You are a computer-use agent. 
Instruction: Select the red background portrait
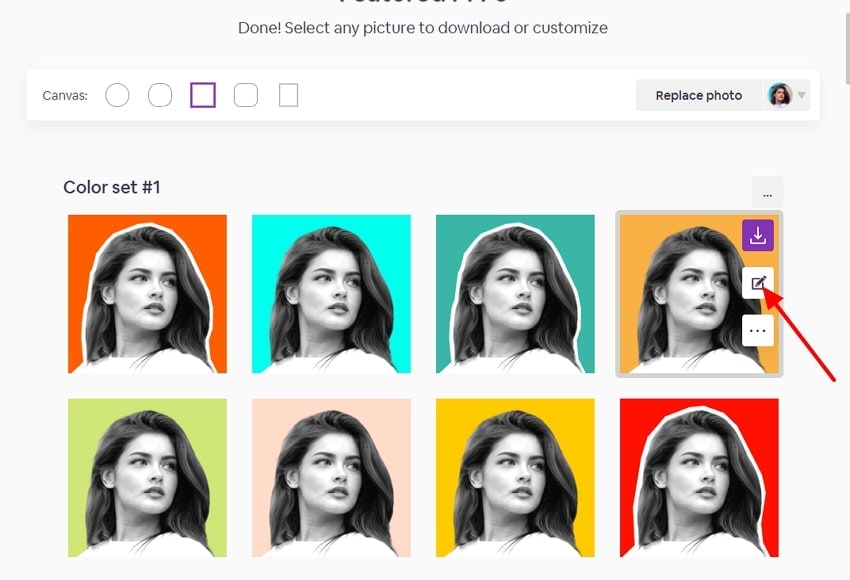(x=699, y=478)
